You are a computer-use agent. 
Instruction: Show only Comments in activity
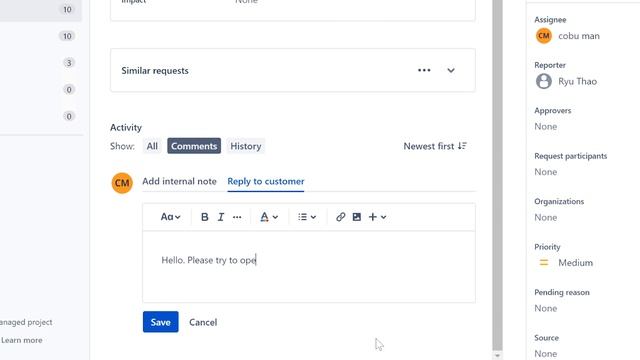pos(194,146)
